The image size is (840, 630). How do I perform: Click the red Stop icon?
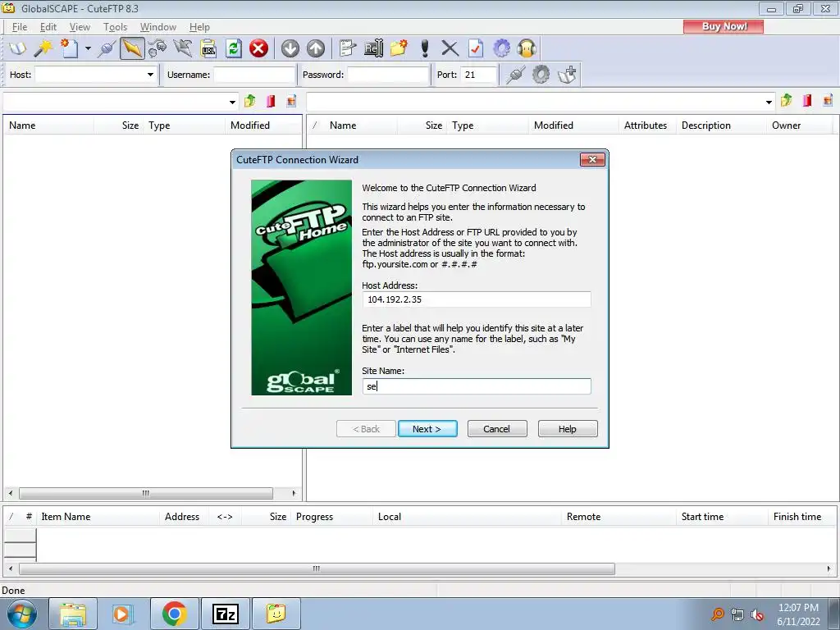258,48
